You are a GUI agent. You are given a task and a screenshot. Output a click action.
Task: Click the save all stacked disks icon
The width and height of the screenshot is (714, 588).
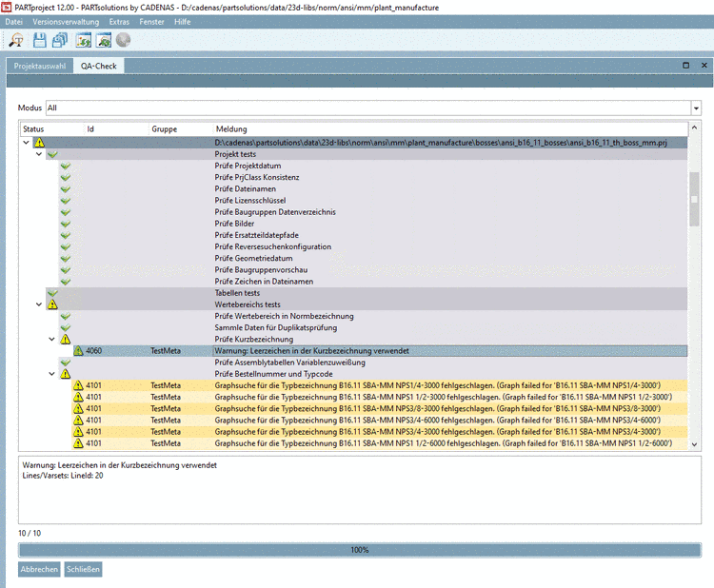pyautogui.click(x=60, y=40)
